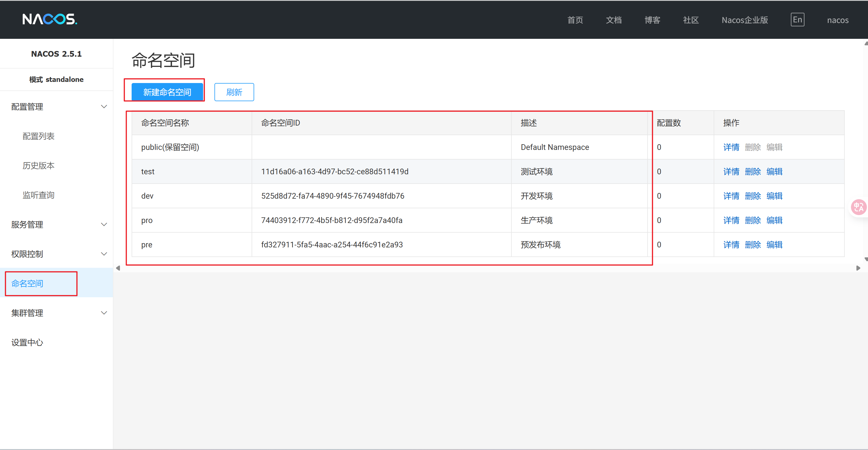
Task: Open 详情 for the test namespace
Action: click(x=731, y=171)
